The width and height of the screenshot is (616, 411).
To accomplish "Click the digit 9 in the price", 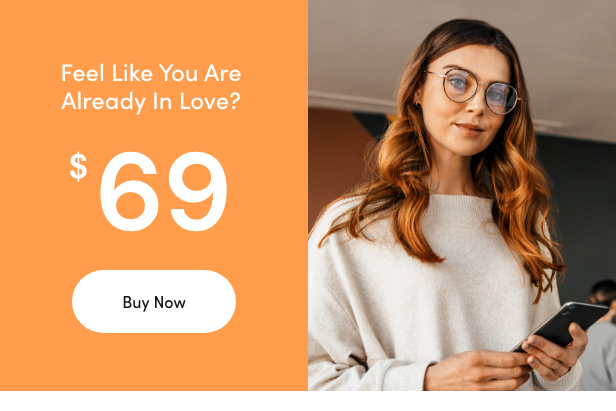I will [x=198, y=192].
